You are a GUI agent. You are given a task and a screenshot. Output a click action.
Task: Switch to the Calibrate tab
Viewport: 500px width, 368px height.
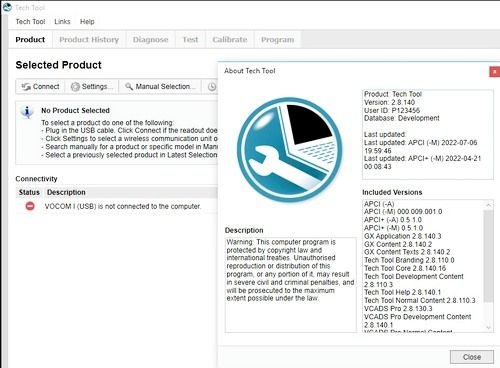230,40
